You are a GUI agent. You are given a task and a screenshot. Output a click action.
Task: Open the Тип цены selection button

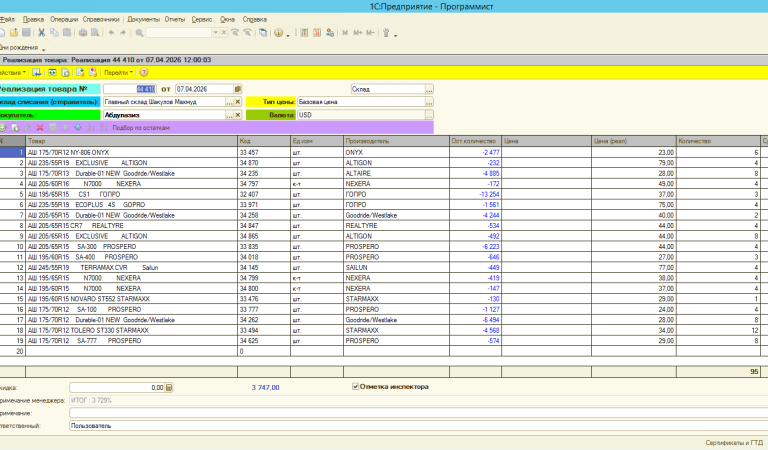[x=429, y=102]
